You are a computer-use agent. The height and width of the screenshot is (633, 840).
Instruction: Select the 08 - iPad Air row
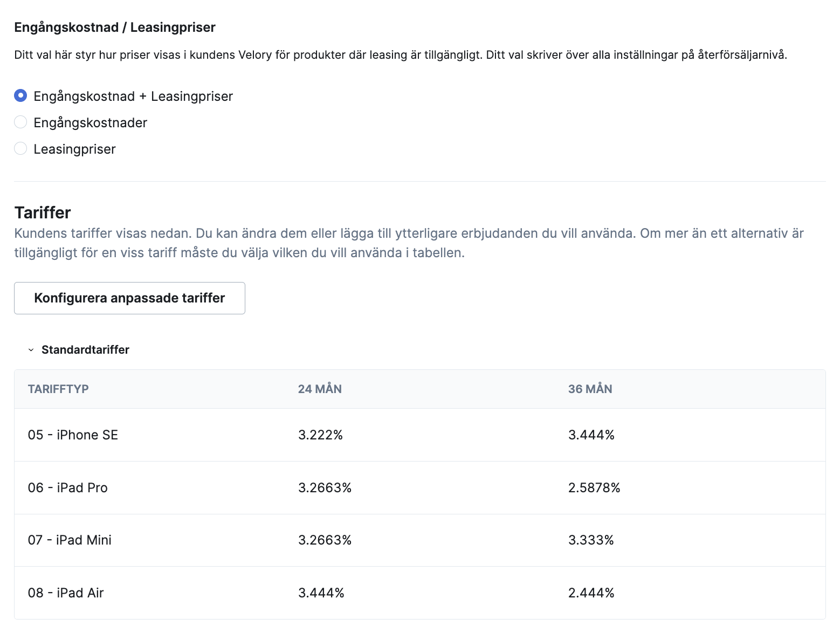point(419,593)
